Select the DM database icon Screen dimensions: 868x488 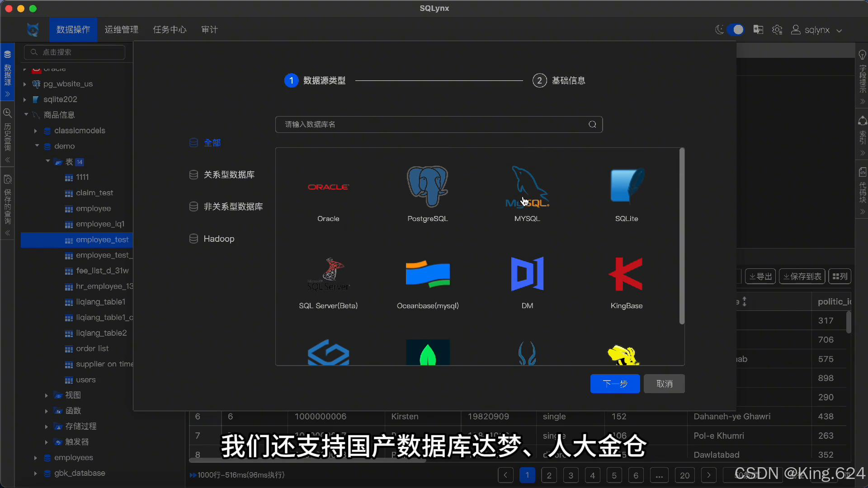coord(527,274)
